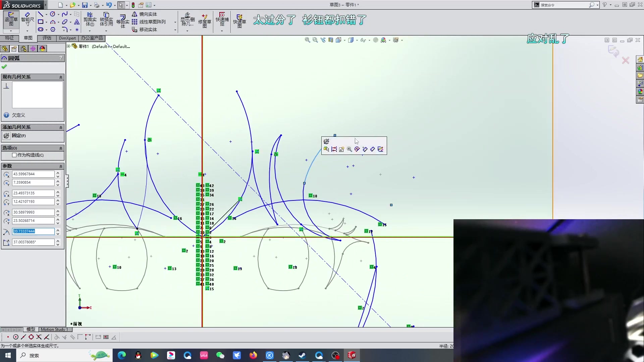The width and height of the screenshot is (644, 362).
Task: Click the search commands box
Action: [565, 5]
